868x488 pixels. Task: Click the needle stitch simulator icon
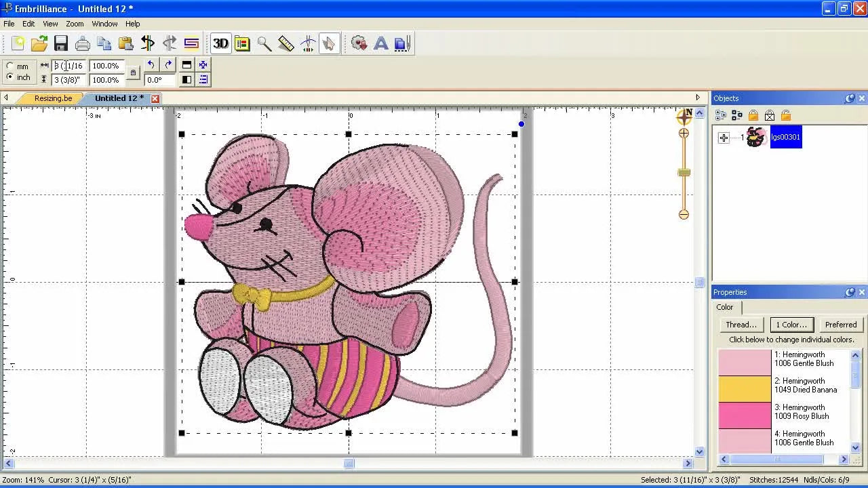tap(307, 44)
